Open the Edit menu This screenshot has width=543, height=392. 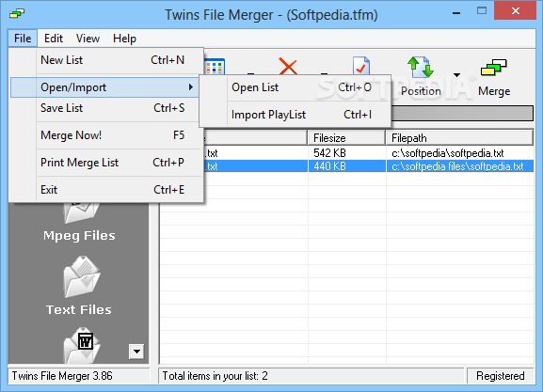tap(54, 38)
